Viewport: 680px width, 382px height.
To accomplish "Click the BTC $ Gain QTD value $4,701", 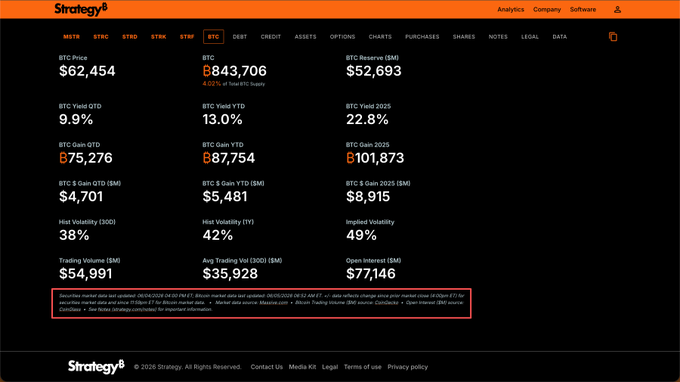I will 81,197.
